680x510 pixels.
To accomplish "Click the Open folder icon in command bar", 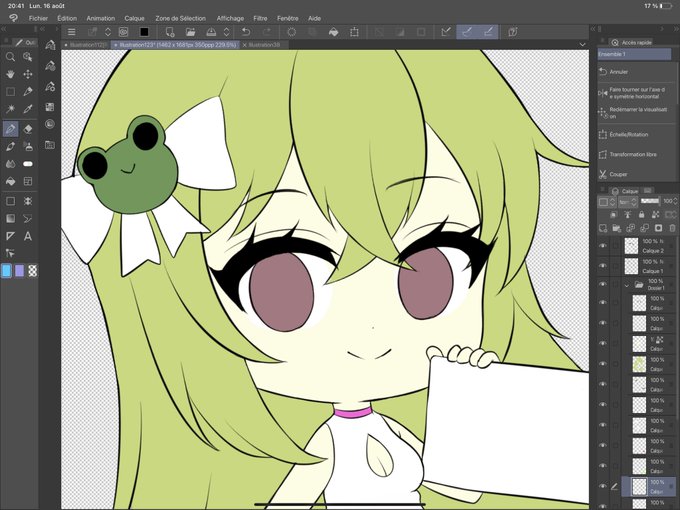I will (x=190, y=32).
